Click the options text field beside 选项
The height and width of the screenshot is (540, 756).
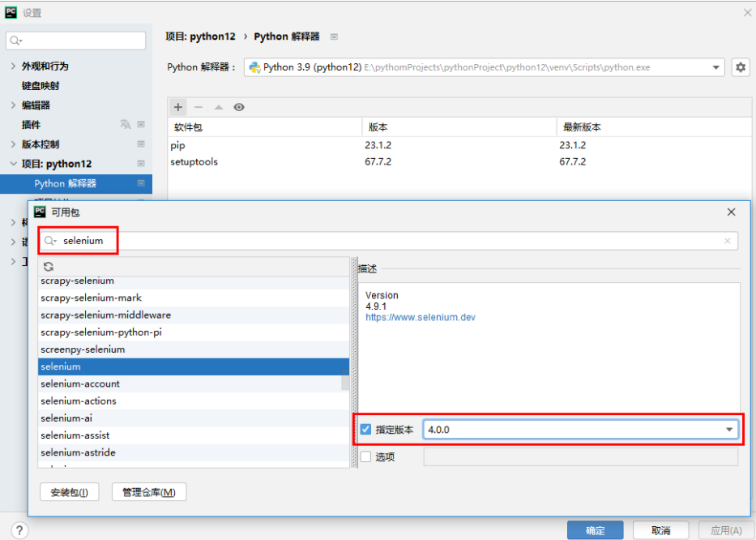(580, 456)
